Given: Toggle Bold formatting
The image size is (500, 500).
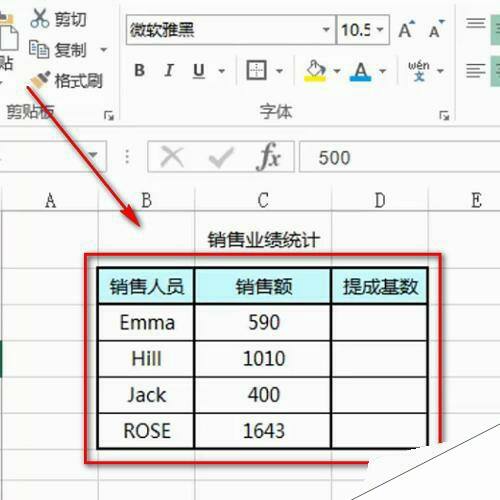Looking at the screenshot, I should click(139, 70).
